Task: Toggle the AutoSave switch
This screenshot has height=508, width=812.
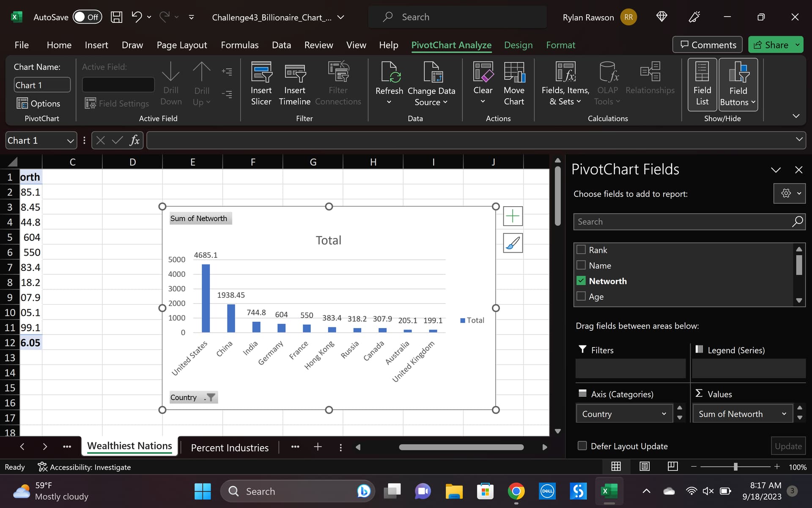Action: (87, 17)
